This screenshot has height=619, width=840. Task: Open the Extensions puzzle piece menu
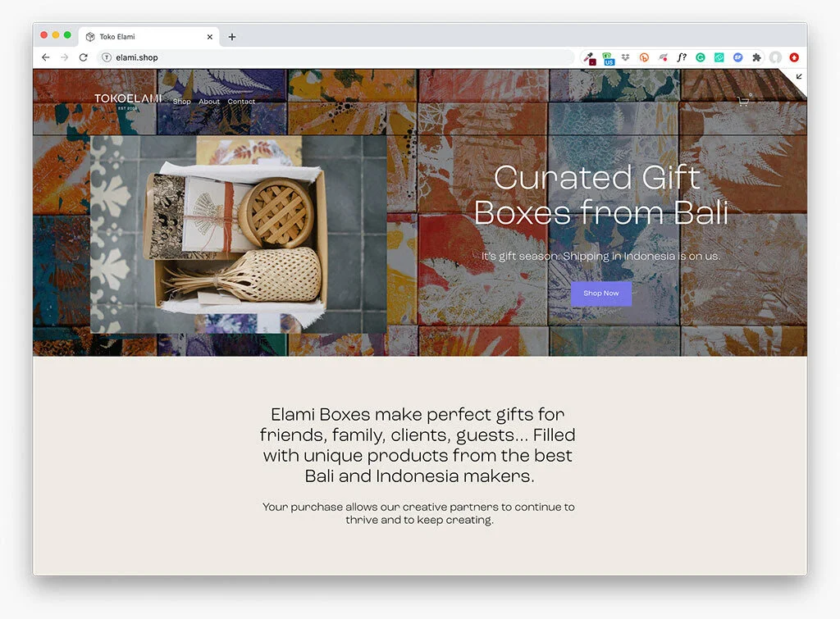(x=756, y=57)
